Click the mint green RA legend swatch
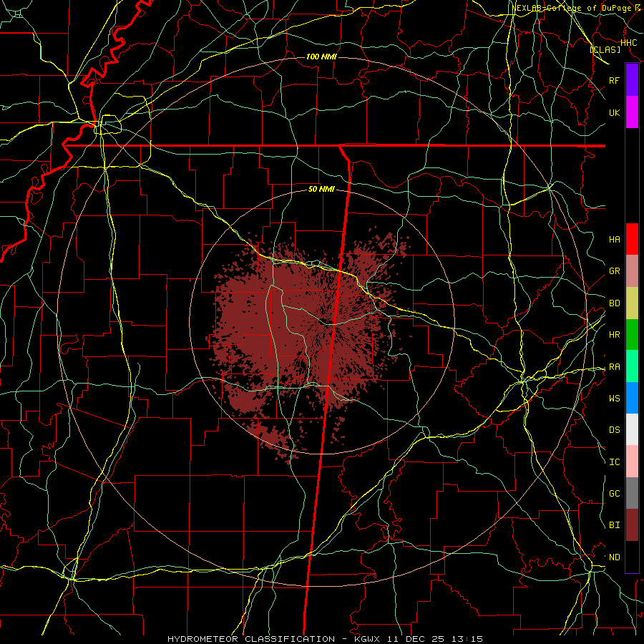This screenshot has height=644, width=644. coord(632,366)
